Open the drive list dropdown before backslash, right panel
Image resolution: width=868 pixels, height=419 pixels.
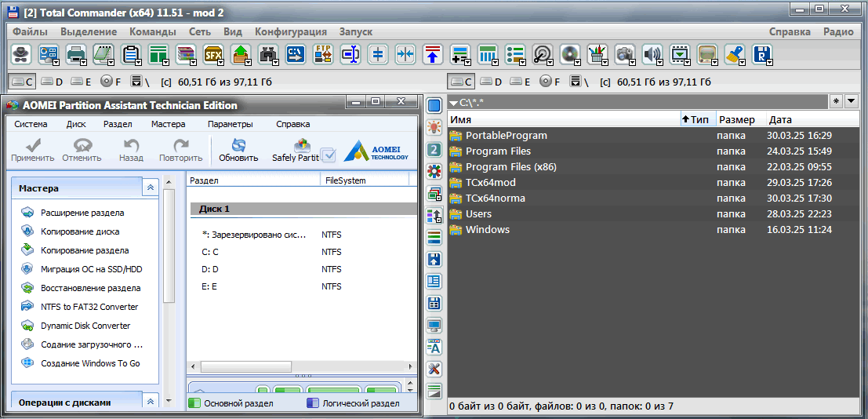point(576,82)
